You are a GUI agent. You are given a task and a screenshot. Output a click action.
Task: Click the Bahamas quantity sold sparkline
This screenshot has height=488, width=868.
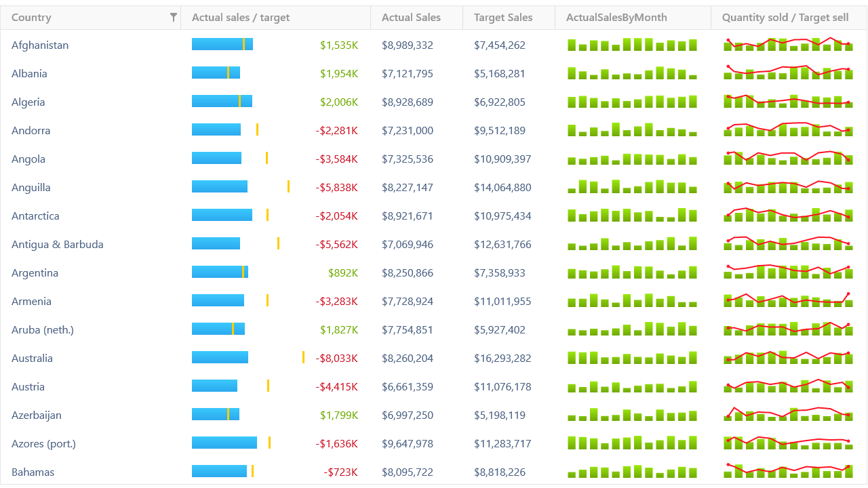tap(788, 471)
